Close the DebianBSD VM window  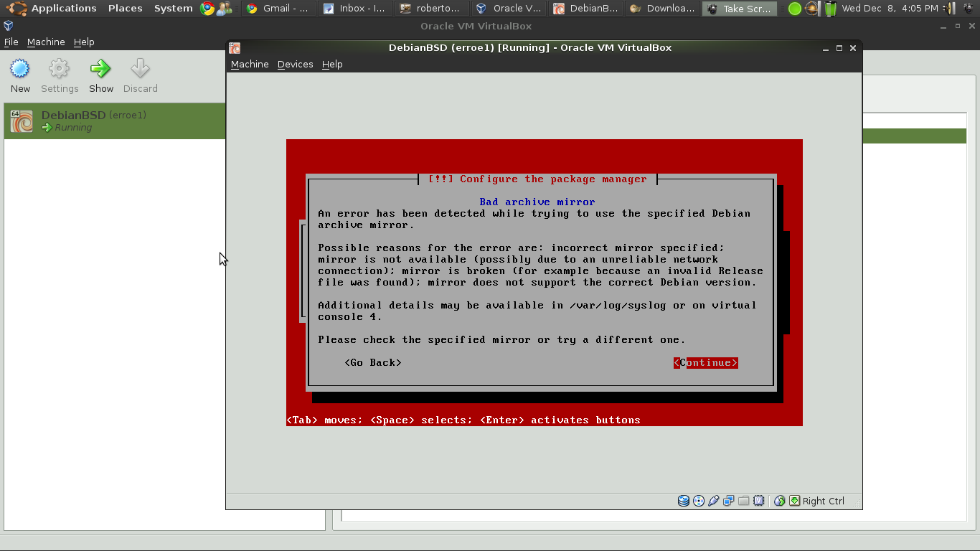pos(853,48)
